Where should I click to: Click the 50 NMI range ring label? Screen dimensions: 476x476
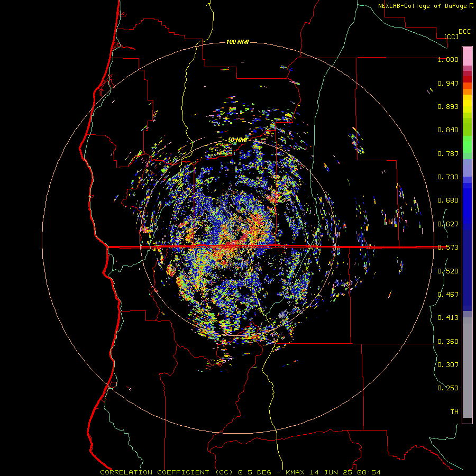237,140
